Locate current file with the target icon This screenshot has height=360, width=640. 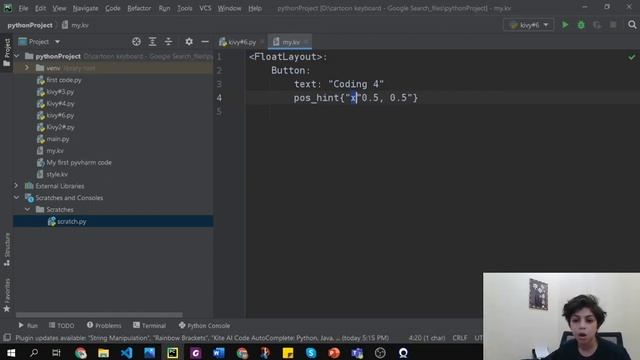click(x=136, y=42)
